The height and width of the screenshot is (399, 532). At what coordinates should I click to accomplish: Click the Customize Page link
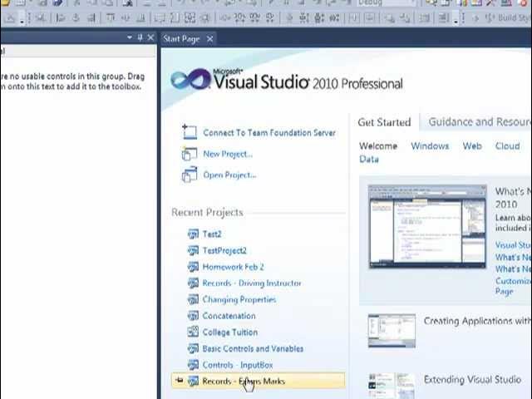(512, 286)
